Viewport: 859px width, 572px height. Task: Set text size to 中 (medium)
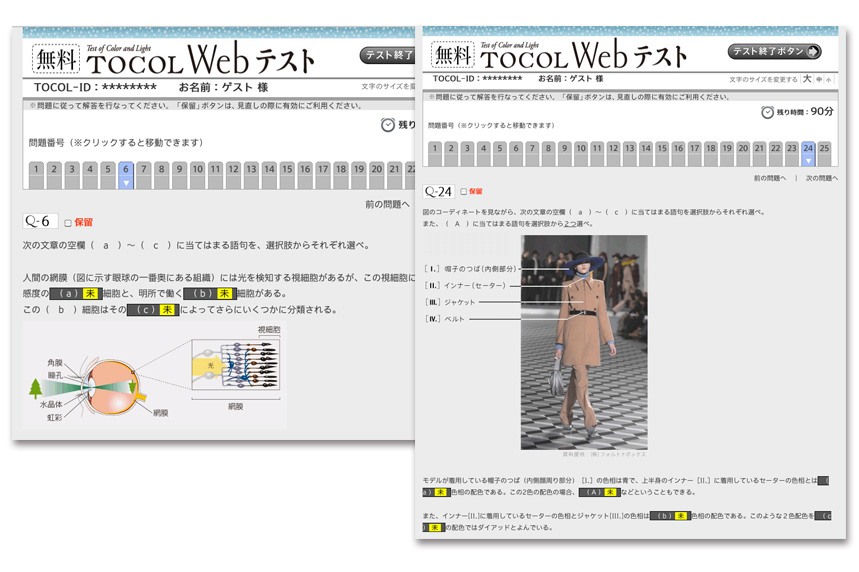[819, 79]
